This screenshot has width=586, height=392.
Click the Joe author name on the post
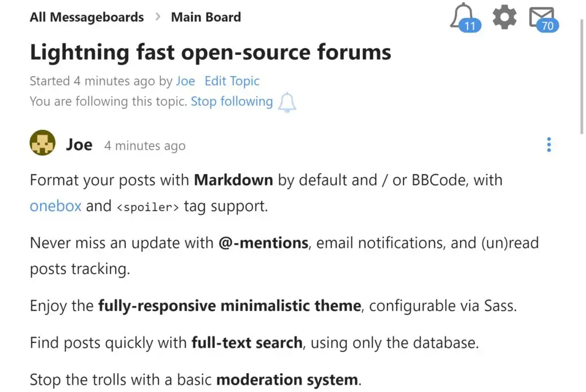[x=79, y=145]
